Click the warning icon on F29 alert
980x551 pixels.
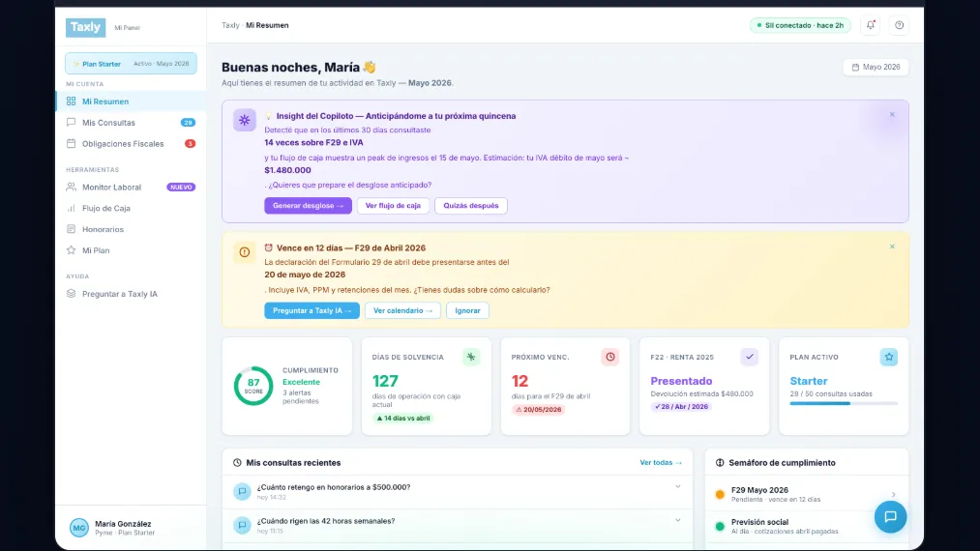pos(245,251)
